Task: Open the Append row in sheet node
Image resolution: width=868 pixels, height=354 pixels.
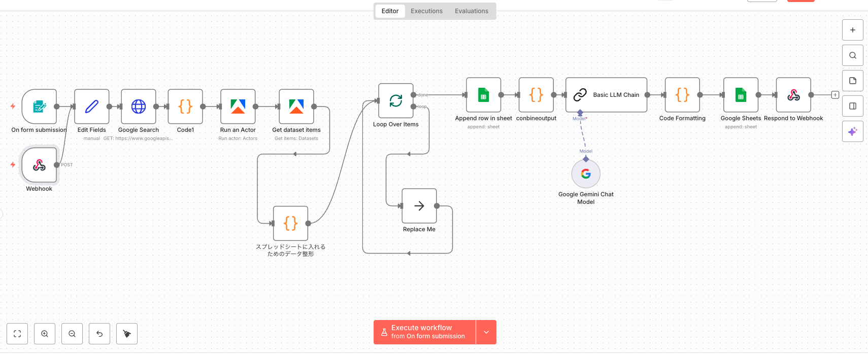Action: point(484,95)
